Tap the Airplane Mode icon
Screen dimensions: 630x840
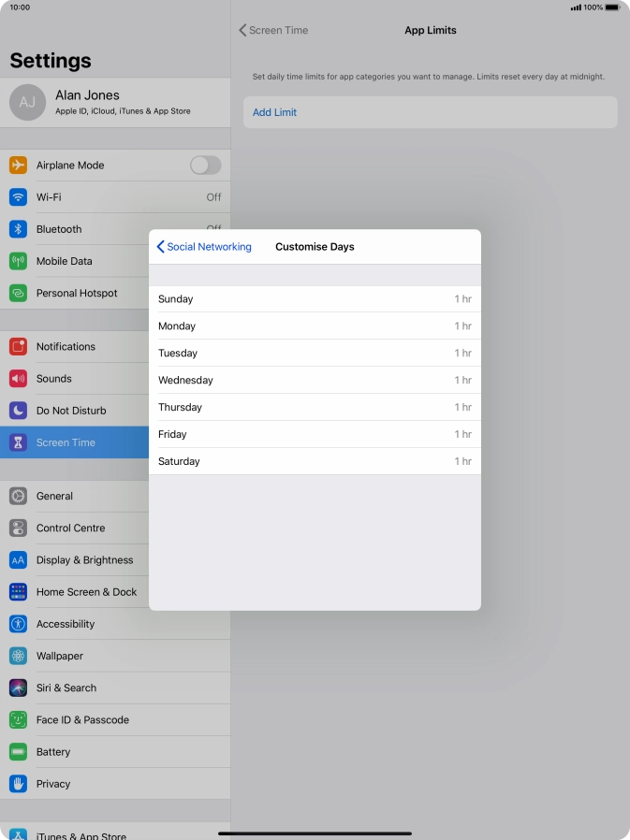(x=18, y=166)
